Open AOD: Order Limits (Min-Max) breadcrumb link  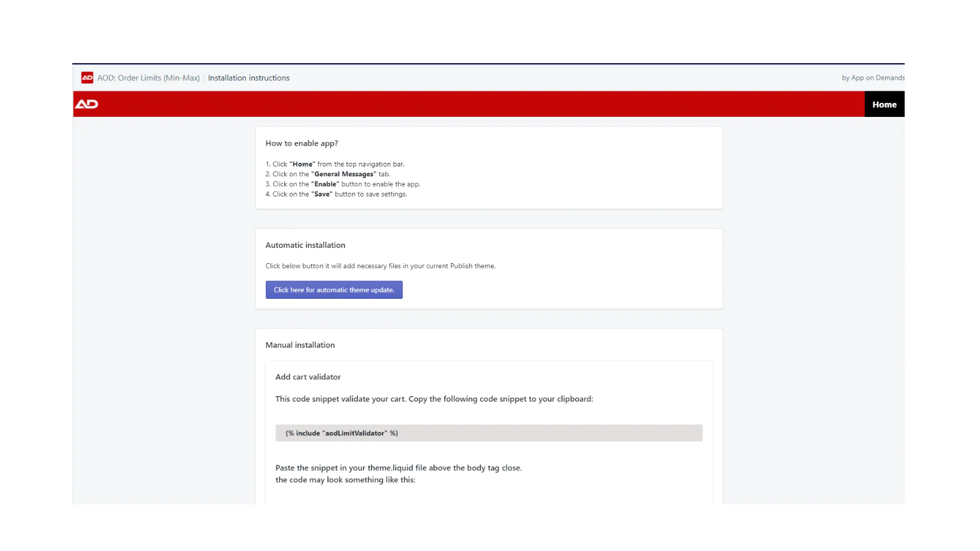point(148,78)
